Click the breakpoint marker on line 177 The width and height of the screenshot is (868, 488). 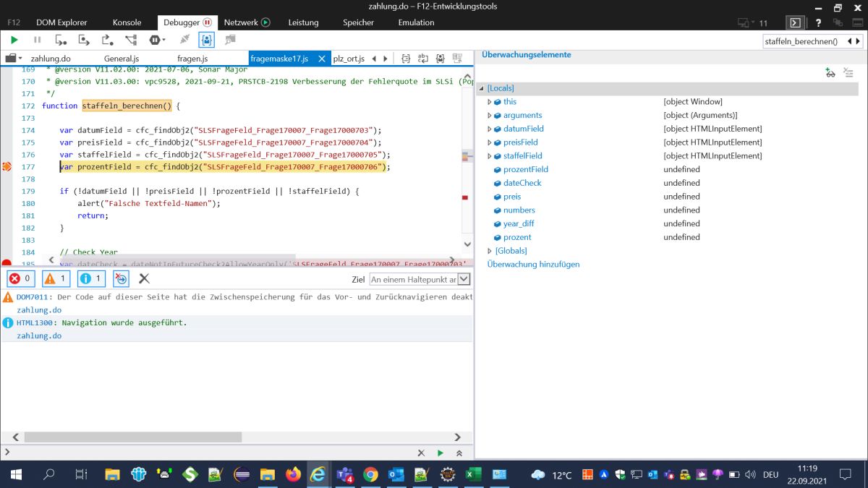coord(7,167)
